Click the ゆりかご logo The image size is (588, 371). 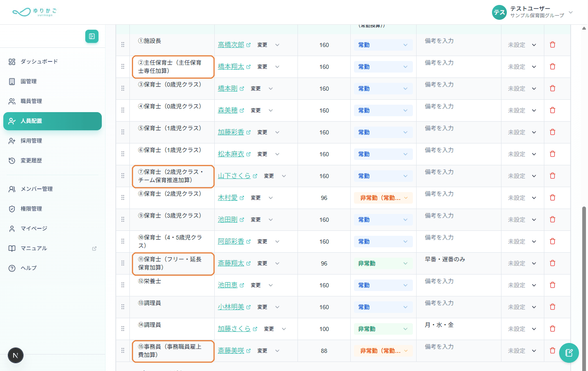pos(35,12)
